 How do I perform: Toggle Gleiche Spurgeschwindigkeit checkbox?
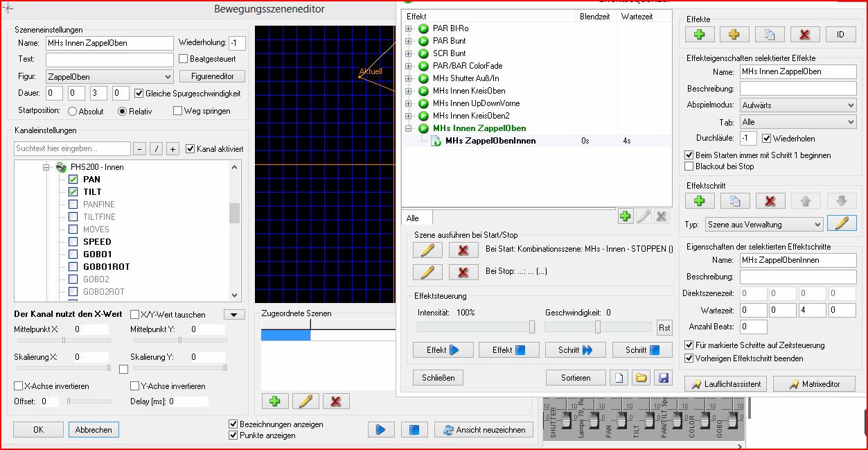click(x=139, y=94)
